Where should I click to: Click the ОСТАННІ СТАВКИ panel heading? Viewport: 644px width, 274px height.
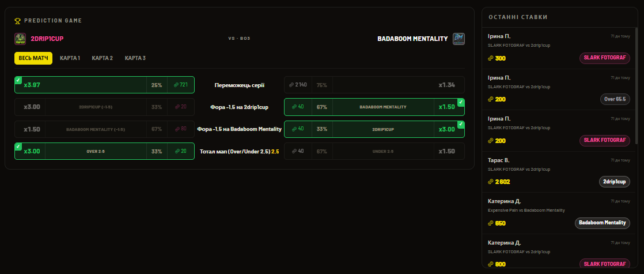(518, 17)
